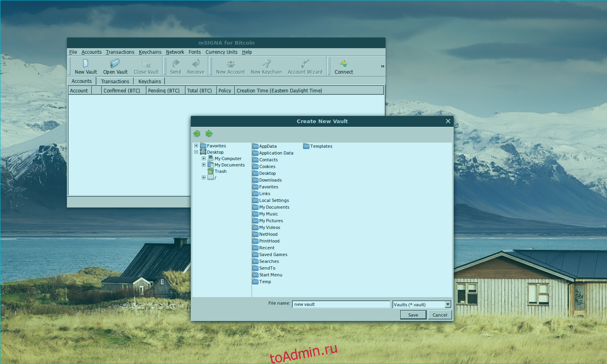Viewport: 607px width, 364px height.
Task: Open the Keychains menu
Action: [150, 52]
